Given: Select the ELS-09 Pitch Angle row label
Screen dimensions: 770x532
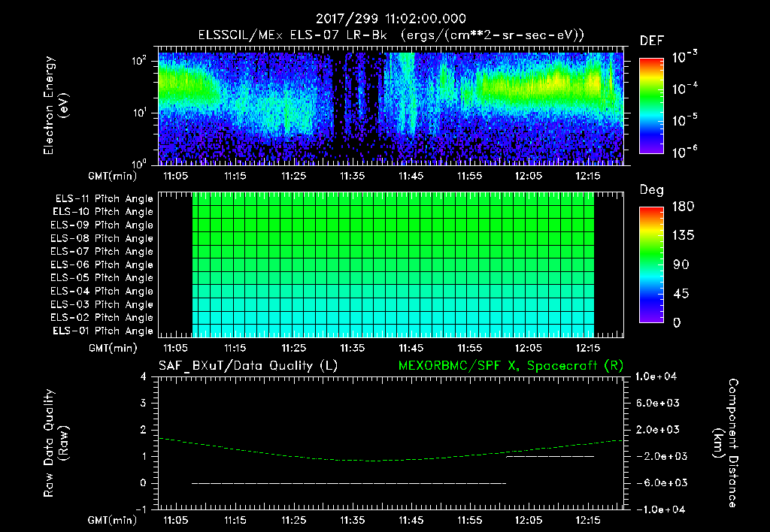Looking at the screenshot, I should tap(102, 225).
